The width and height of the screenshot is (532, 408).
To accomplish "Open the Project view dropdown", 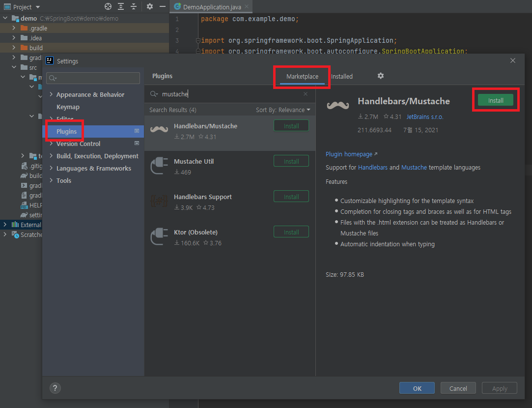I will pos(38,7).
